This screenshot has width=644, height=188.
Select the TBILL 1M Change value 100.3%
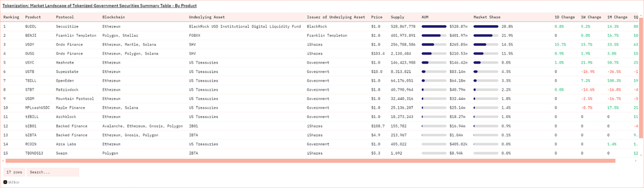[x=615, y=81]
